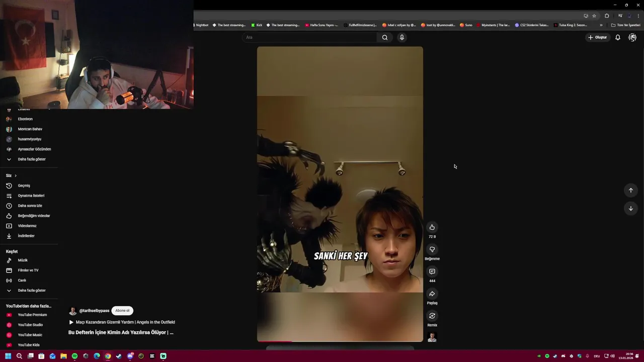Screen dimensions: 644x362
Task: Open the Windows taskbar search
Action: click(x=19, y=356)
